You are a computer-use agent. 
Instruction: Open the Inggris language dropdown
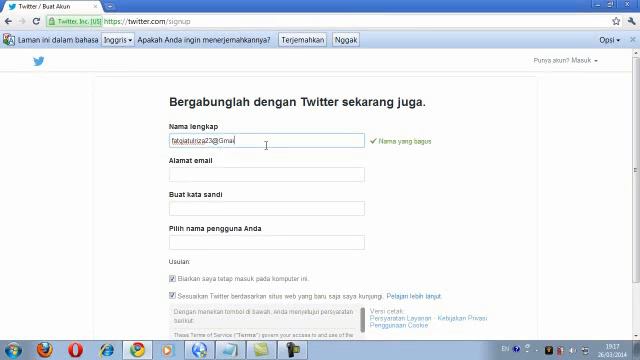pos(118,40)
